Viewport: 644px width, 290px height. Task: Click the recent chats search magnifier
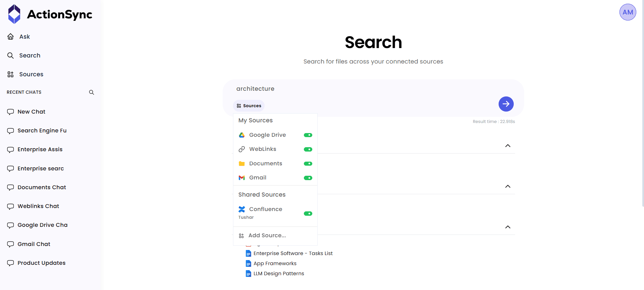[x=91, y=92]
